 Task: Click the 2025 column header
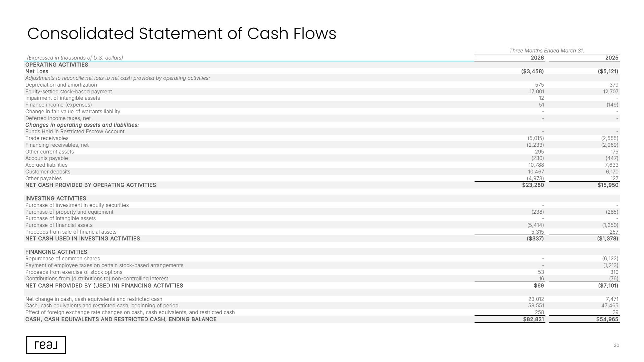(611, 58)
